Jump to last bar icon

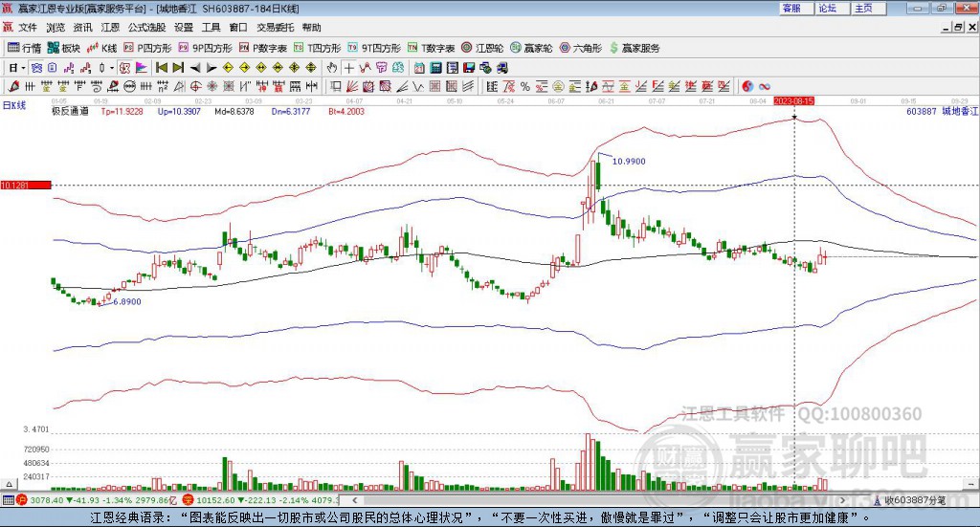(x=178, y=68)
